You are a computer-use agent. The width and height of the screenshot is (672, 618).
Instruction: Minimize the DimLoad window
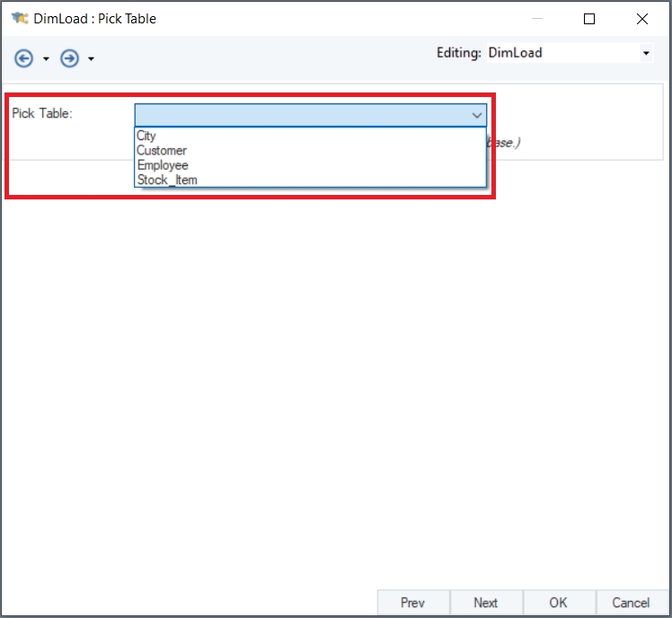point(537,19)
